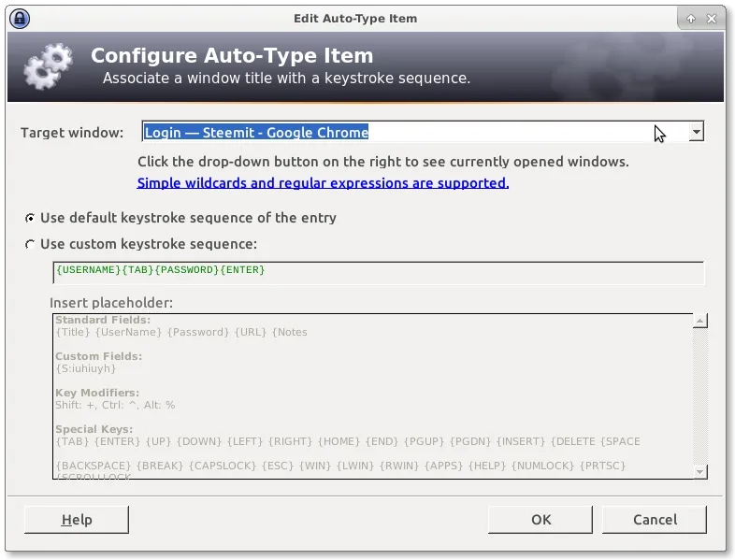Click the placeholder list scrollbar track
The height and width of the screenshot is (560, 735).
click(699, 393)
